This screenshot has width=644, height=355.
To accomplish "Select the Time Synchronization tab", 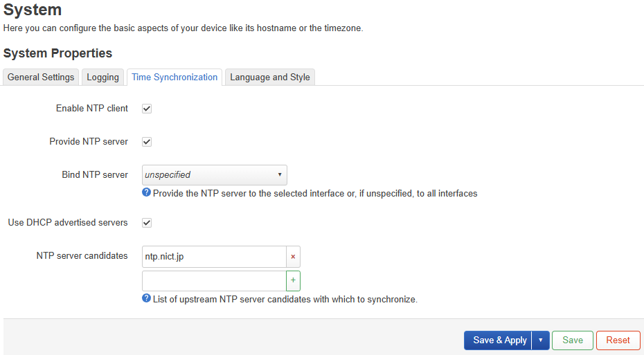I will [175, 78].
